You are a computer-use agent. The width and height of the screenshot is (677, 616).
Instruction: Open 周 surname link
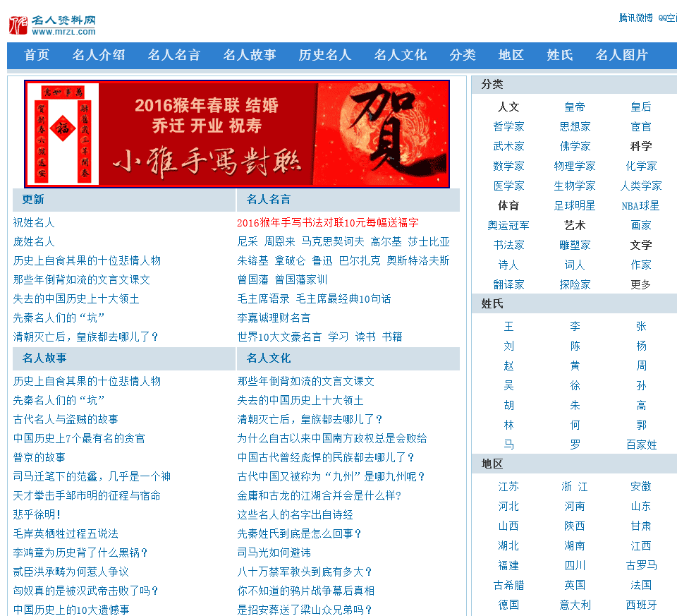[641, 366]
